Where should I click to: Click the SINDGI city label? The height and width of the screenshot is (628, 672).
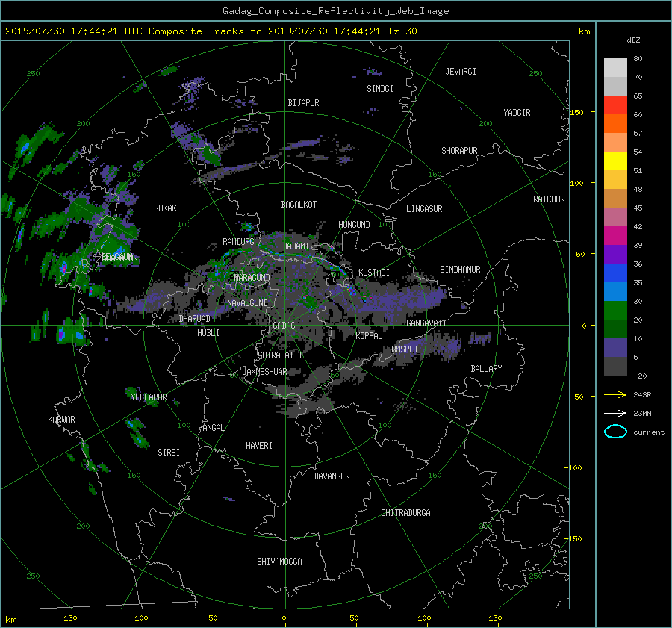(380, 89)
